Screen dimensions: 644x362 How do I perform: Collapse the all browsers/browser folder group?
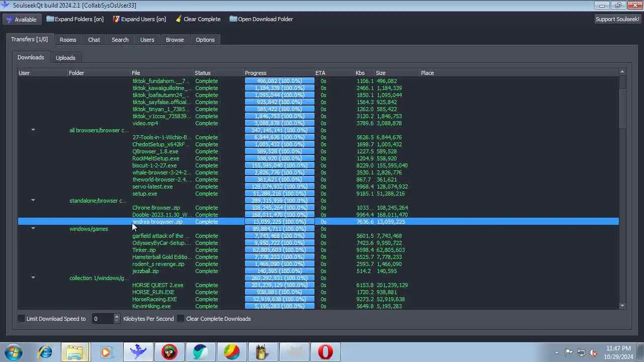pyautogui.click(x=33, y=130)
